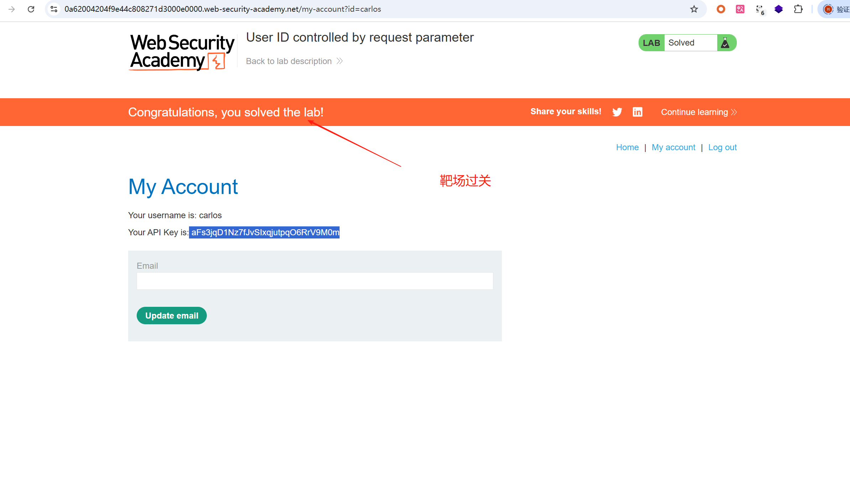Open the Home navigation link
Viewport: 850px width, 504px height.
627,147
